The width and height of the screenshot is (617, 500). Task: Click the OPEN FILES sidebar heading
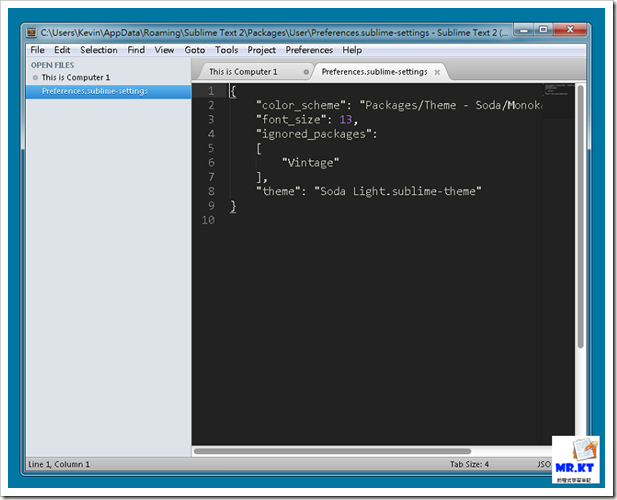[52, 65]
